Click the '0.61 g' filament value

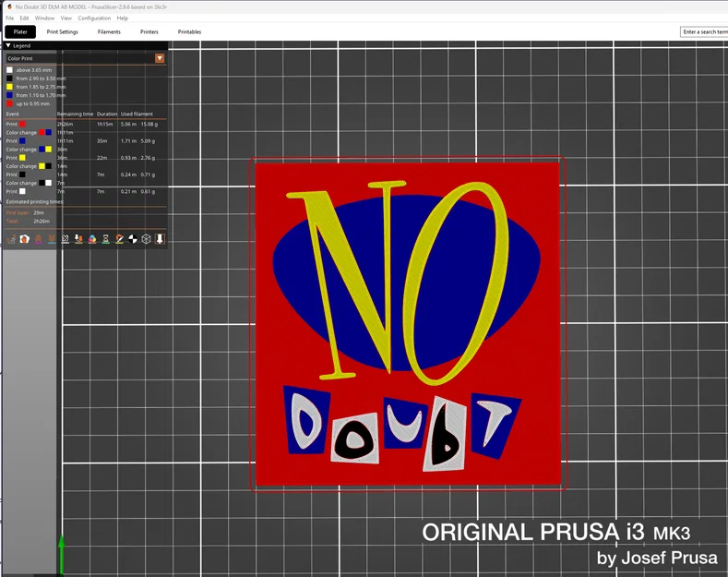(x=149, y=191)
